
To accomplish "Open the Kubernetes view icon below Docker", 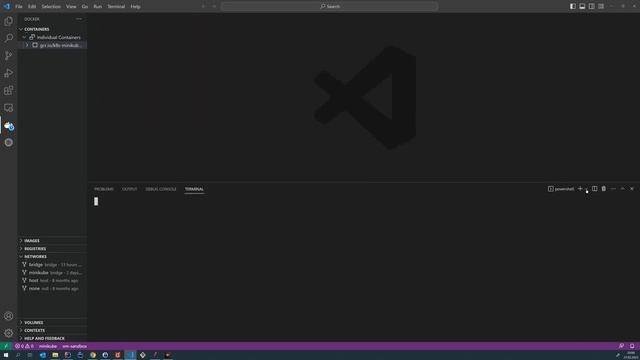I will 9,142.
